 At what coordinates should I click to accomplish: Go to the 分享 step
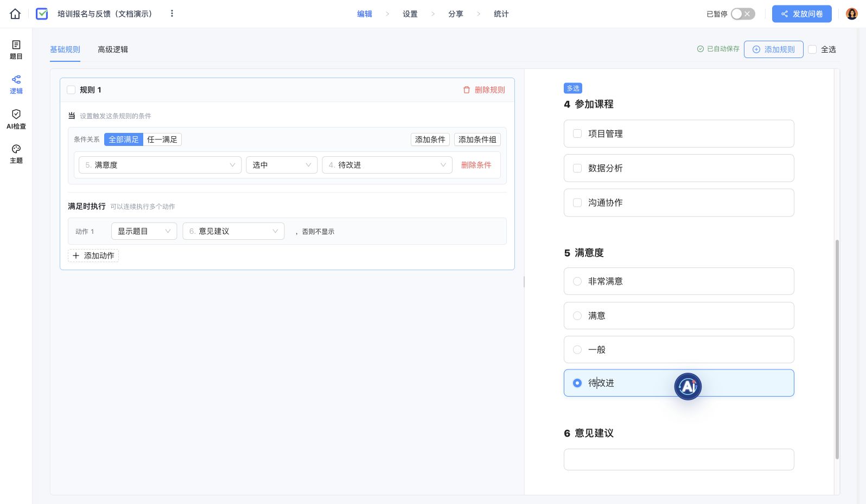(x=456, y=14)
